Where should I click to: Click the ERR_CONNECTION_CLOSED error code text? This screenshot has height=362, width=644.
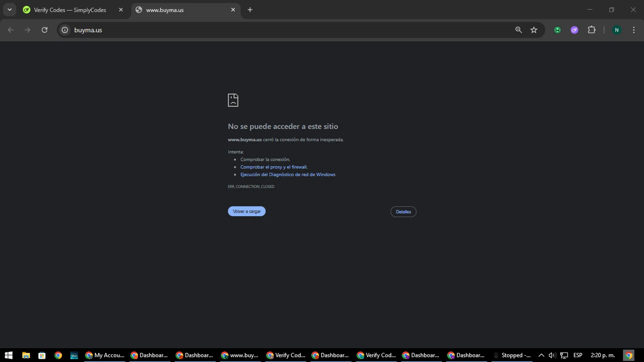click(251, 187)
